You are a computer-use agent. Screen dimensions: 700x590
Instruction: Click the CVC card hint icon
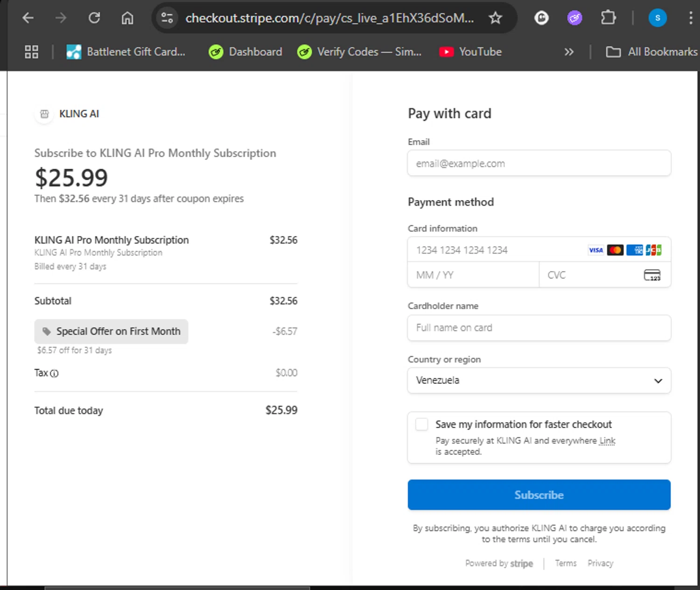coord(652,275)
